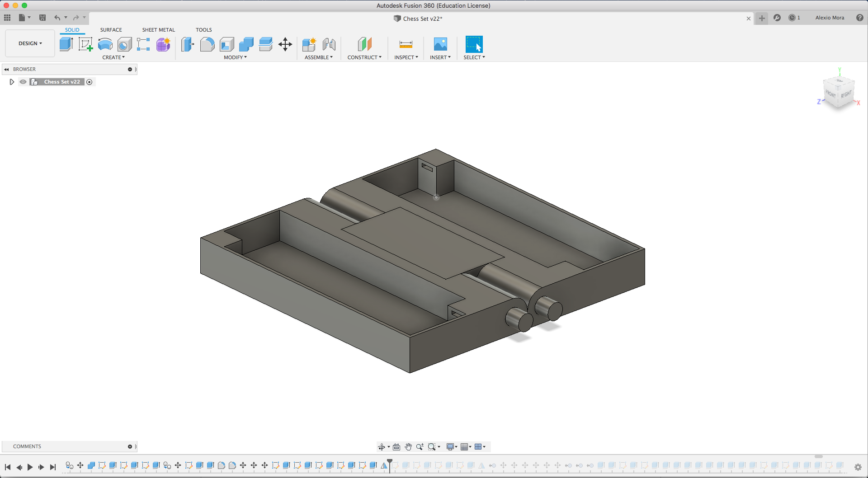
Task: Click the Construct plane icon
Action: 364,44
